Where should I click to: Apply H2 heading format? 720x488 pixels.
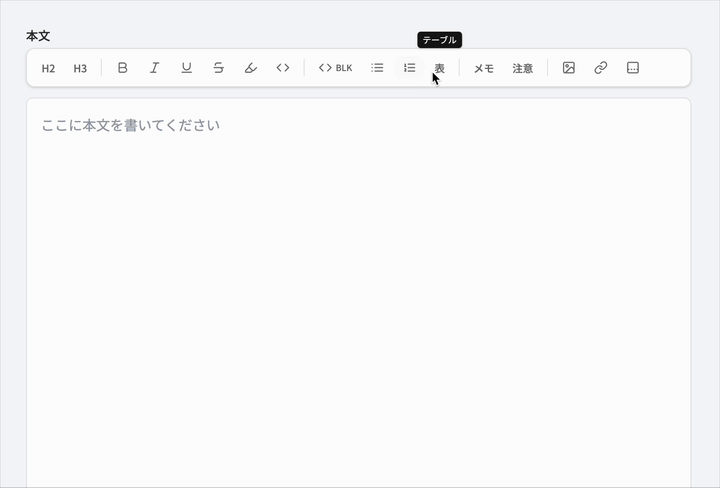coord(48,68)
